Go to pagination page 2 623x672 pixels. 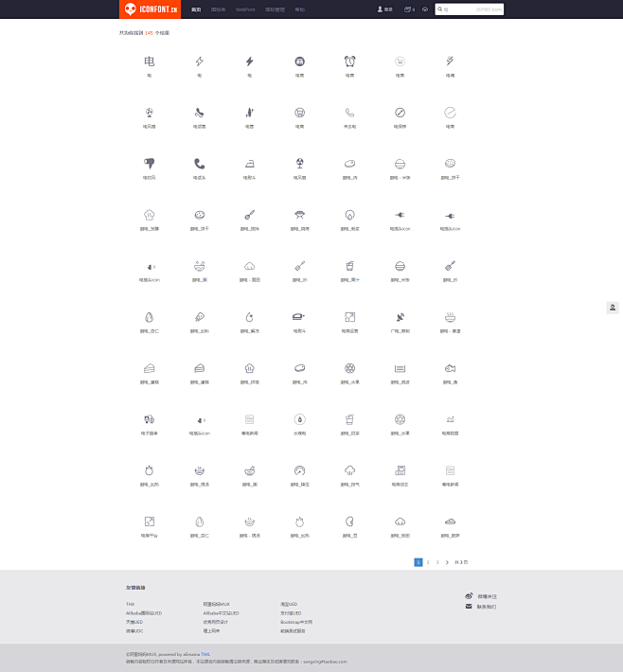[x=428, y=562]
